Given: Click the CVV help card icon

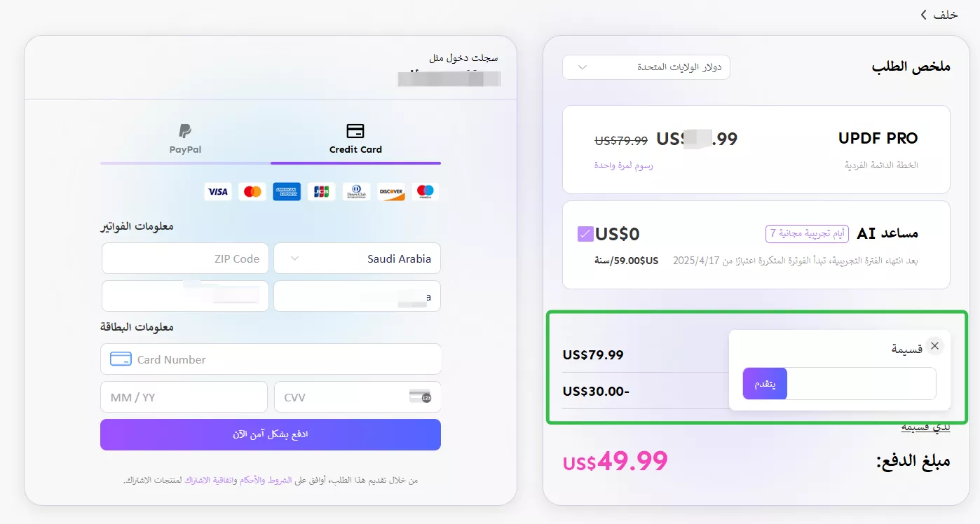Looking at the screenshot, I should [421, 397].
